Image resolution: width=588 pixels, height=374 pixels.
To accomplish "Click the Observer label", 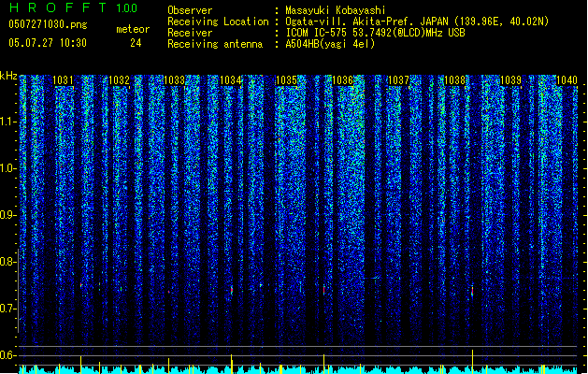I will point(190,10).
